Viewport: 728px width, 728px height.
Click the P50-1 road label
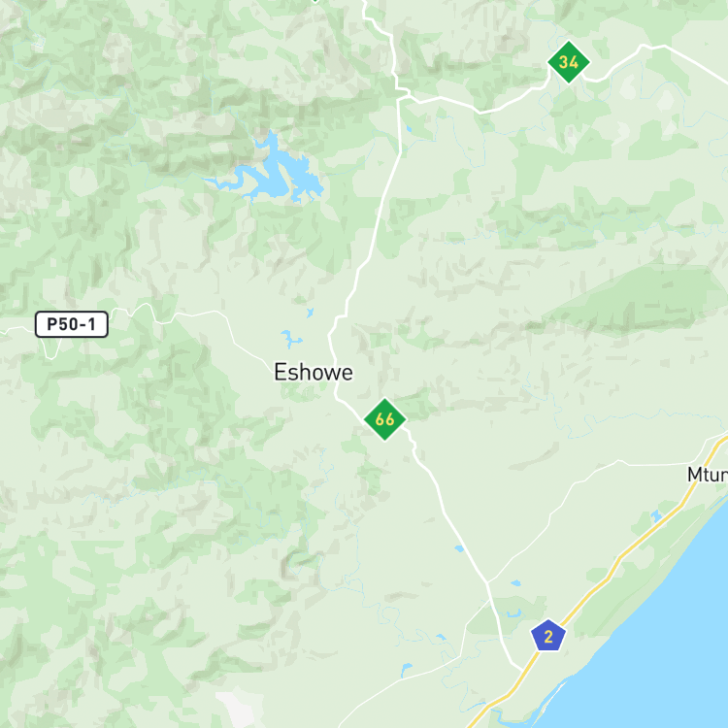click(x=72, y=324)
